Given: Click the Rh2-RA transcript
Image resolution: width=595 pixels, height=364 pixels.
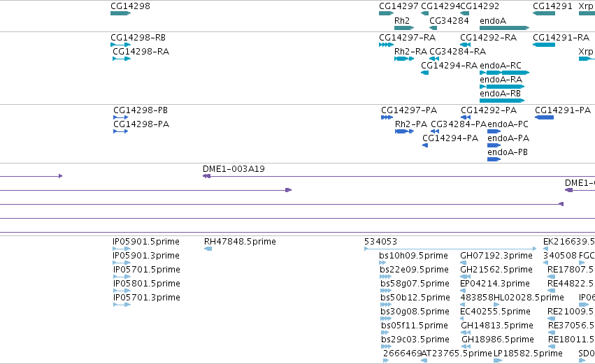Looking at the screenshot, I should point(404,59).
